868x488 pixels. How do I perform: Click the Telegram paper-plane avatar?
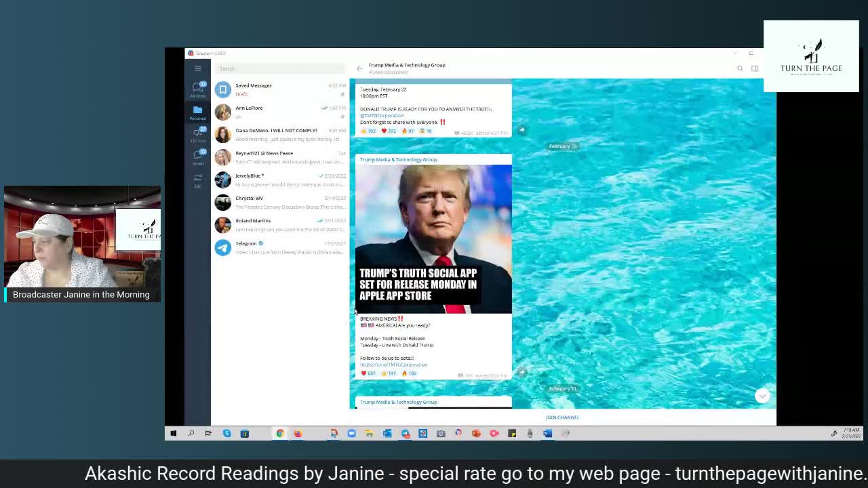click(222, 247)
